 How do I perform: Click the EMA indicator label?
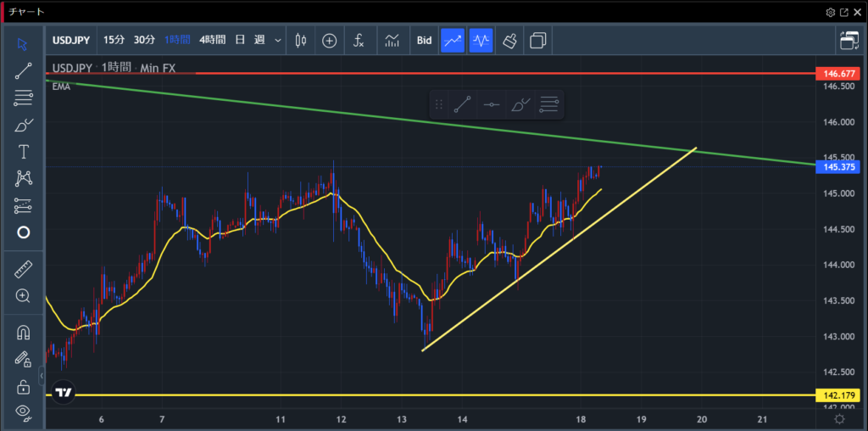pos(61,87)
